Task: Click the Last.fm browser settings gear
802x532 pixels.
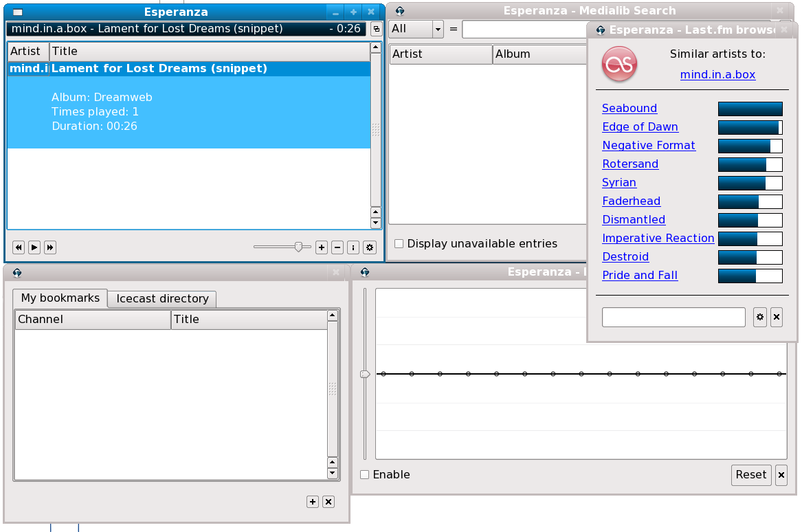Action: point(759,317)
